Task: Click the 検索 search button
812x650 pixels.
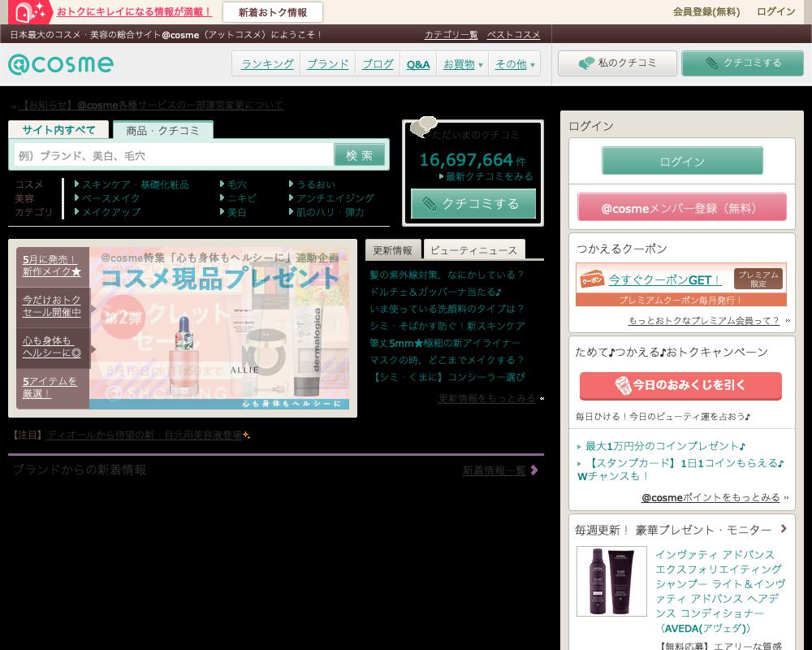Action: click(x=359, y=154)
